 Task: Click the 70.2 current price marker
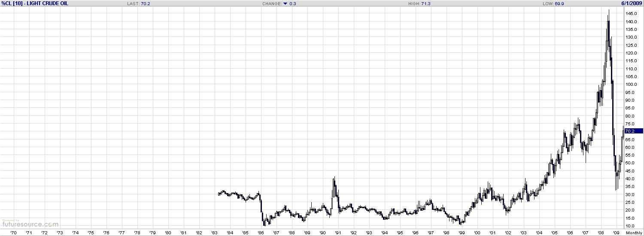click(634, 131)
